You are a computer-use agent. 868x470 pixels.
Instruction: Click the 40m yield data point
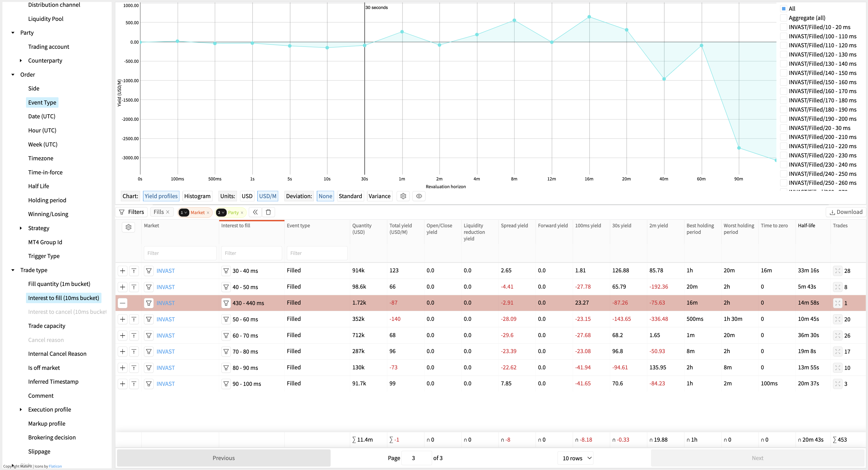click(x=664, y=79)
